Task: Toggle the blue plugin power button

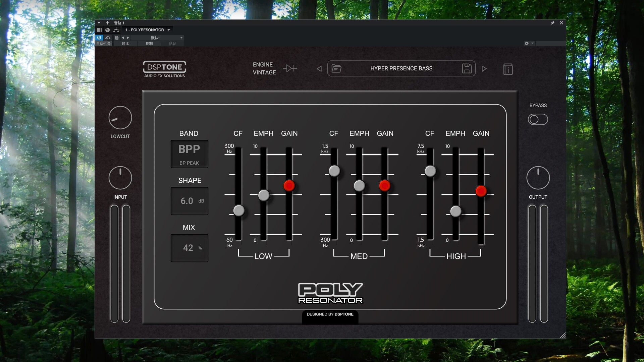Action: [99, 38]
